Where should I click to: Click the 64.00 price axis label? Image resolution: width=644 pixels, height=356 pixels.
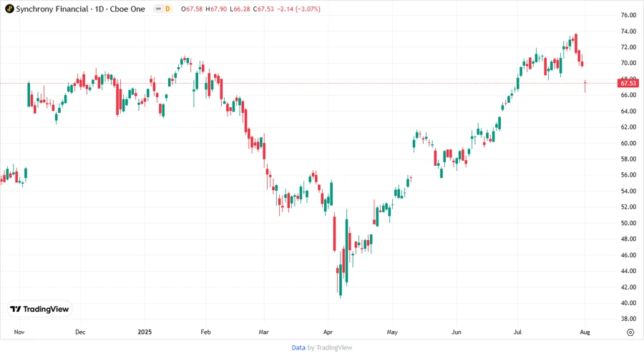(x=628, y=111)
